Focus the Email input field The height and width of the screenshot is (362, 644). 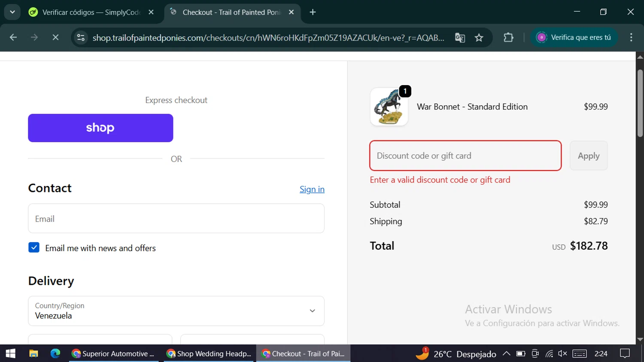pyautogui.click(x=176, y=219)
